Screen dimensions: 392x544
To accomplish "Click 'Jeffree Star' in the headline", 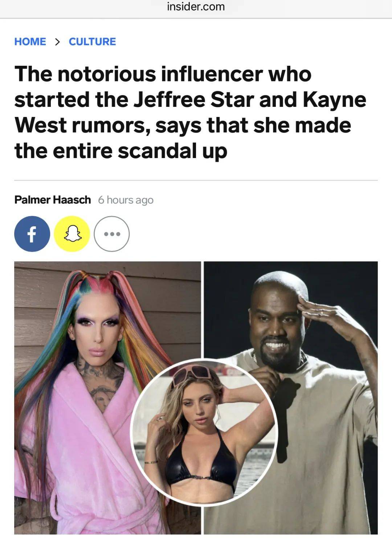I will pyautogui.click(x=194, y=100).
